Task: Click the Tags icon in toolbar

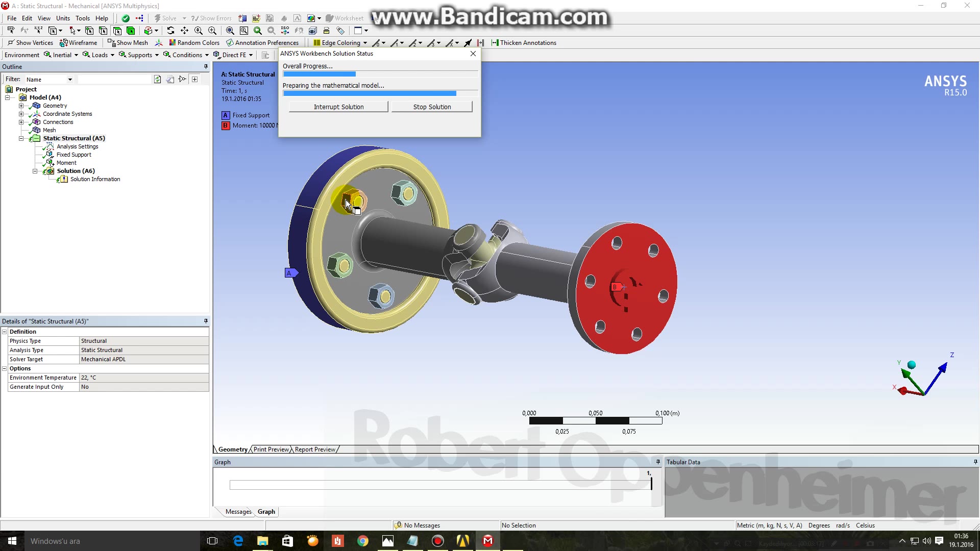Action: (340, 31)
